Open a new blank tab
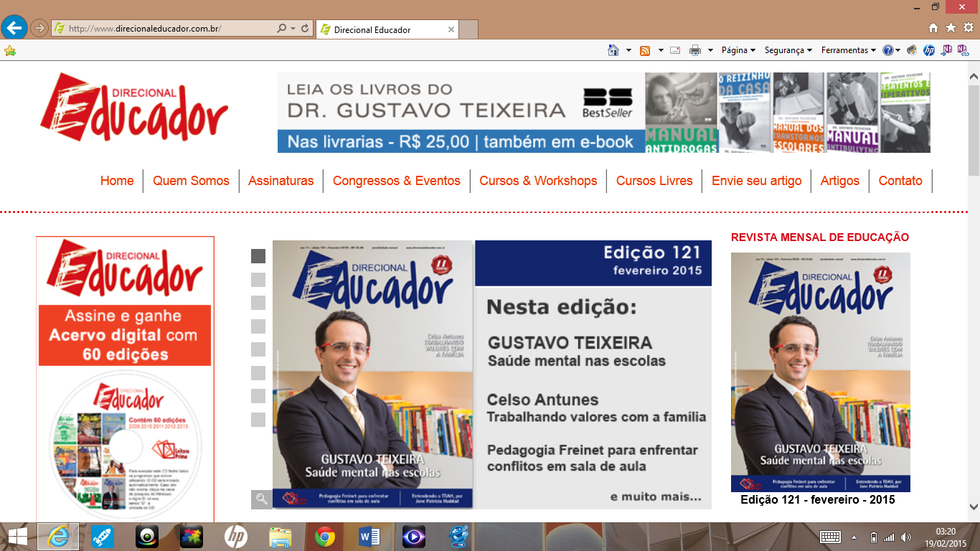980x551 pixels. pyautogui.click(x=468, y=29)
